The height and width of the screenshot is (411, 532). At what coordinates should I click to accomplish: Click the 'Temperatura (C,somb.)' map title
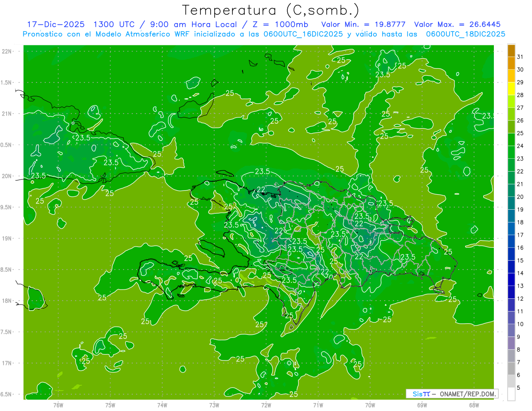click(270, 11)
